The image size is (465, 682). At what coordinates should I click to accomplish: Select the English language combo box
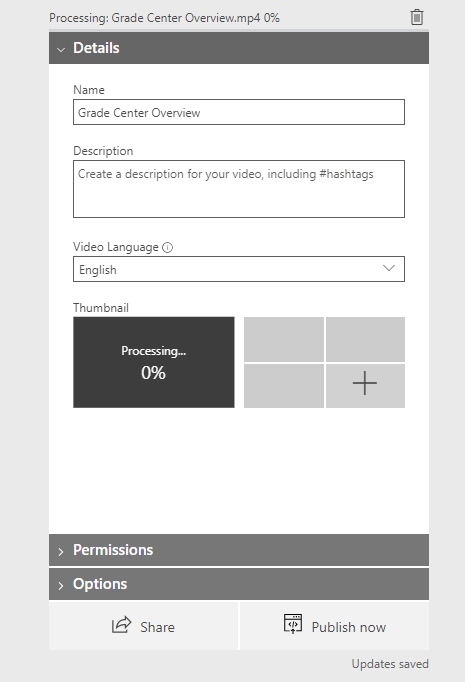(x=239, y=269)
